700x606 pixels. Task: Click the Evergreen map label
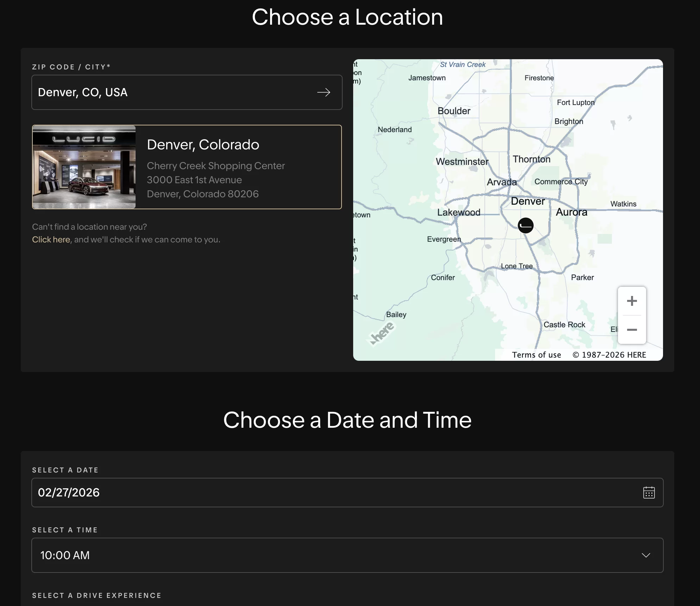[444, 239]
